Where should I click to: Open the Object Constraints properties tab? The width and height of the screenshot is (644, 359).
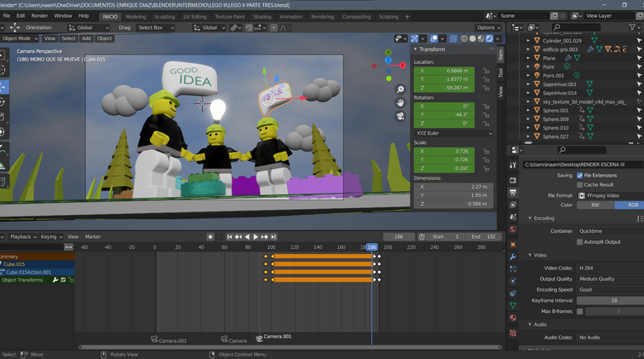click(513, 293)
